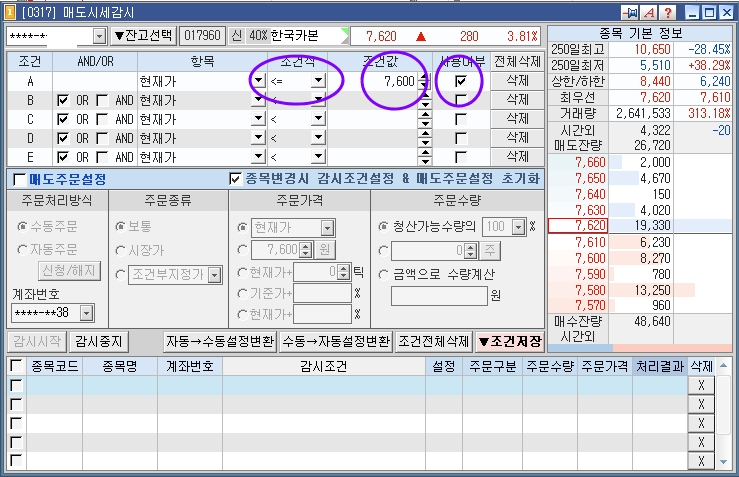This screenshot has width=739, height=477.
Task: Click the list scrollbar up arrow
Action: click(x=723, y=365)
